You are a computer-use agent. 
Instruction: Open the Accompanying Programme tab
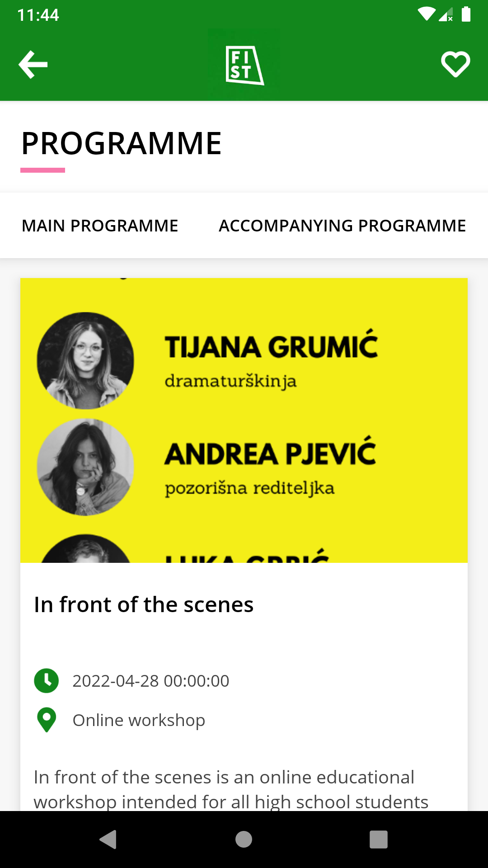pyautogui.click(x=342, y=226)
